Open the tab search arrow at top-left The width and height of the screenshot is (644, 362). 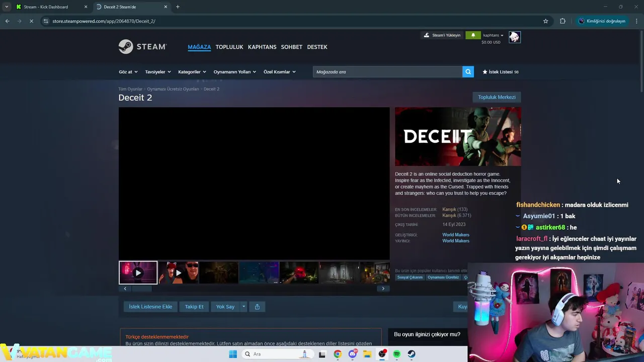tap(6, 7)
